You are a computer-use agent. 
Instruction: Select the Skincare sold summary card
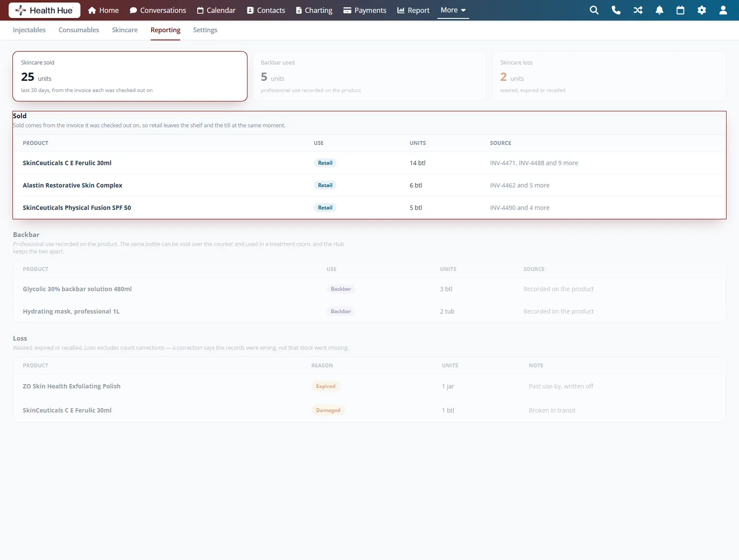(130, 76)
